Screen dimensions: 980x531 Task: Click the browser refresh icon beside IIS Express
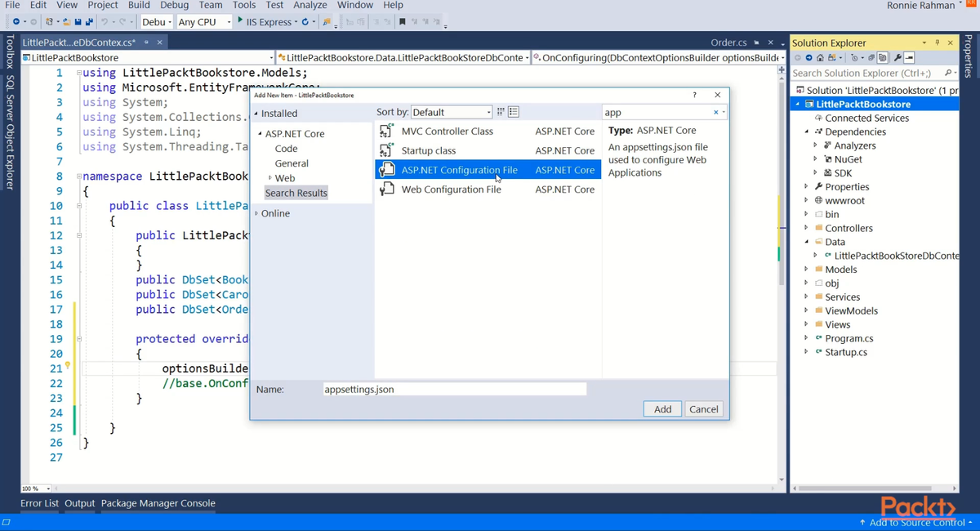pos(305,22)
